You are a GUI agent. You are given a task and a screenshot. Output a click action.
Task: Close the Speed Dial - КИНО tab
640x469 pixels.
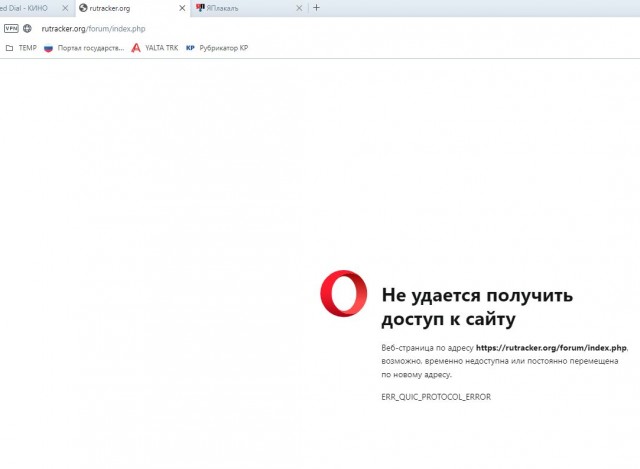tap(65, 8)
